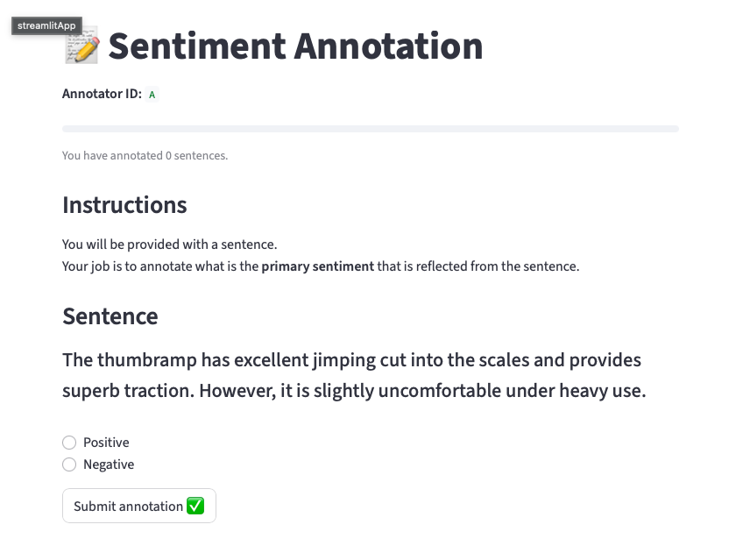The height and width of the screenshot is (560, 750).
Task: Click the green checkmark icon on Submit
Action: 195,506
